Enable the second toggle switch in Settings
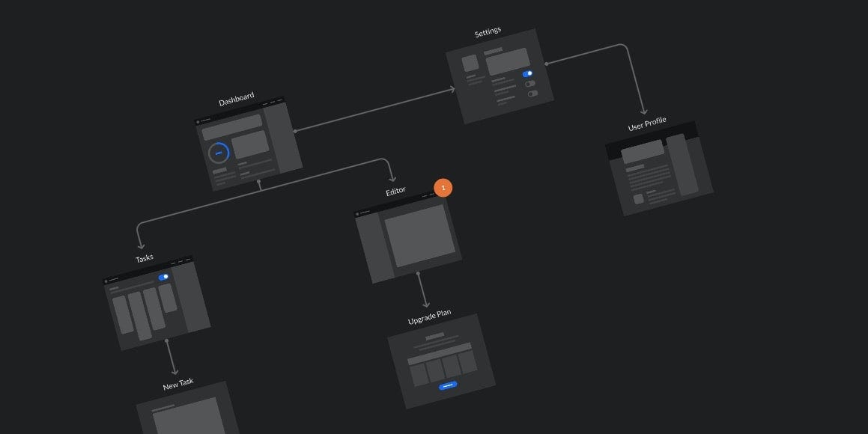 pos(529,83)
